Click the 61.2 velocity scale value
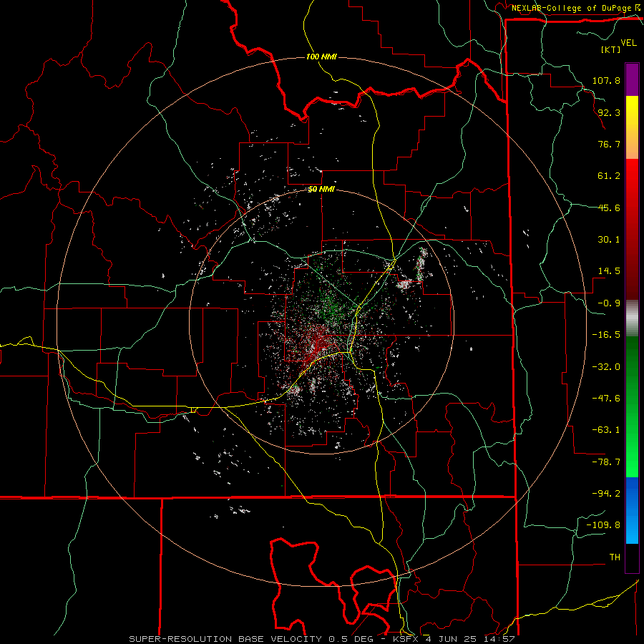644x644 pixels. click(609, 176)
